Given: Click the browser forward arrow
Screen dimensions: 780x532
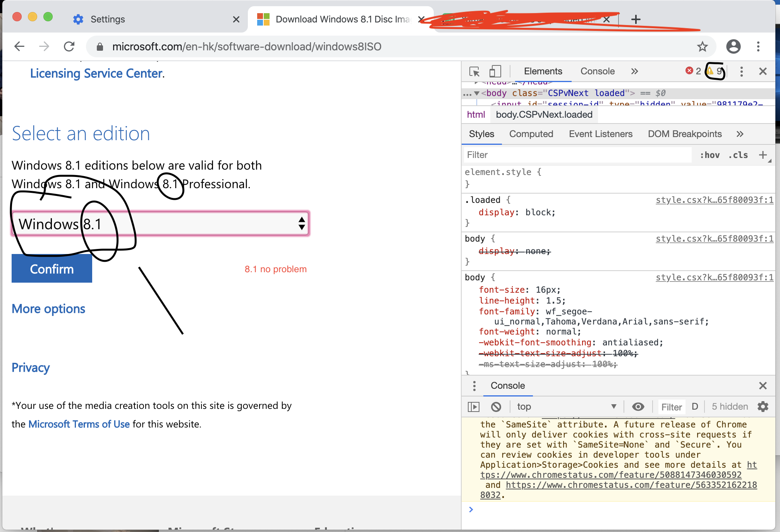Looking at the screenshot, I should point(44,46).
